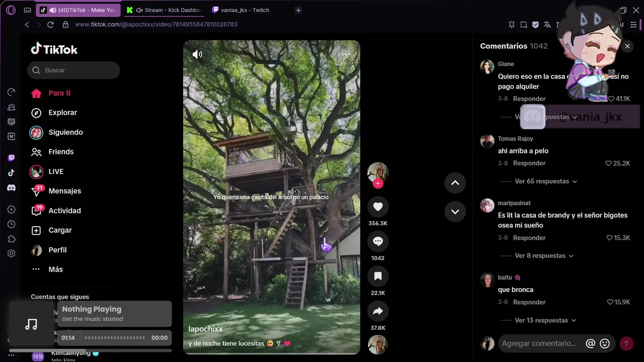Open GX Cleaner in sidebar

(x=11, y=107)
